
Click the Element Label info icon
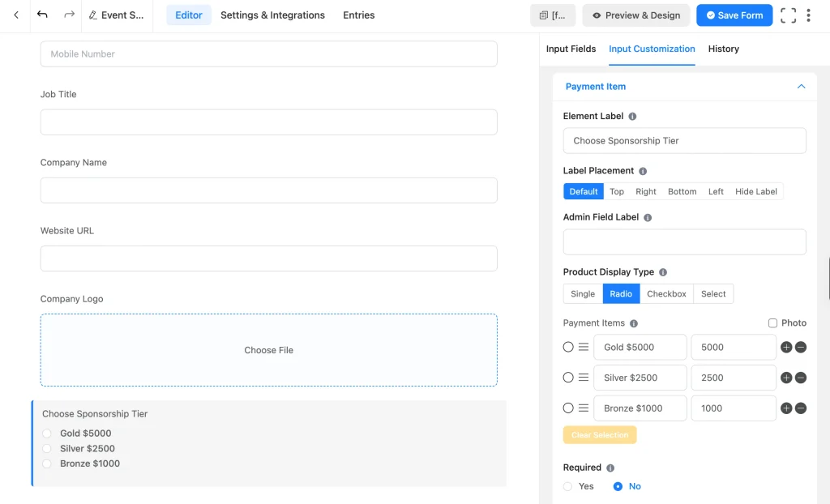click(x=632, y=117)
